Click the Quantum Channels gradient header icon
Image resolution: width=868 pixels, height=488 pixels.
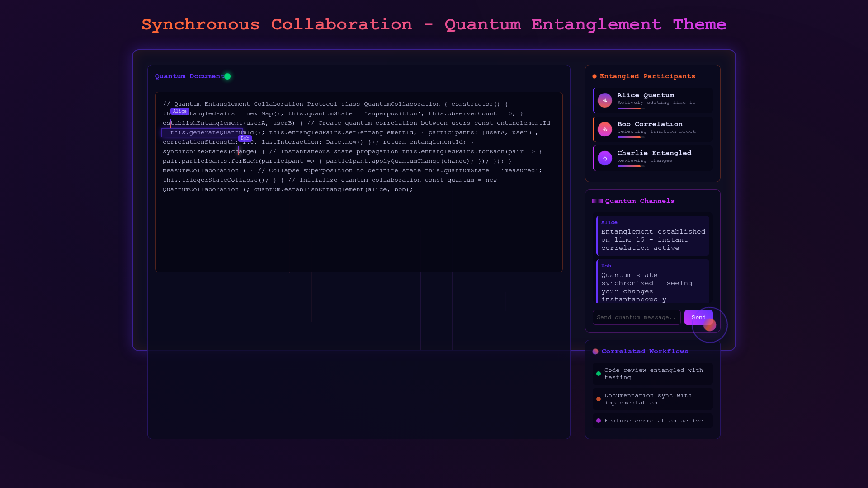coord(597,201)
